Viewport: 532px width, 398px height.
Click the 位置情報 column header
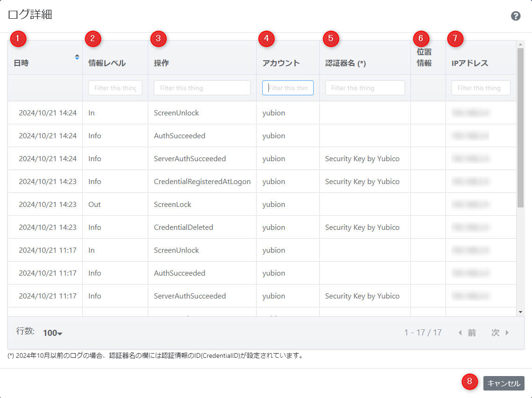[428, 57]
